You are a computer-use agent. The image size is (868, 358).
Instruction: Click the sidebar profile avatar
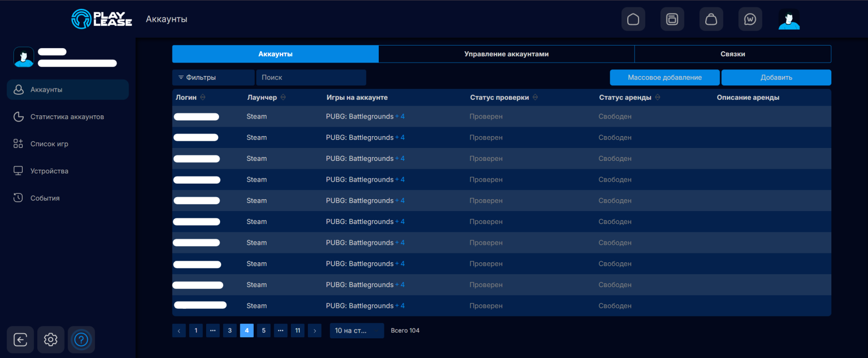pyautogui.click(x=24, y=57)
